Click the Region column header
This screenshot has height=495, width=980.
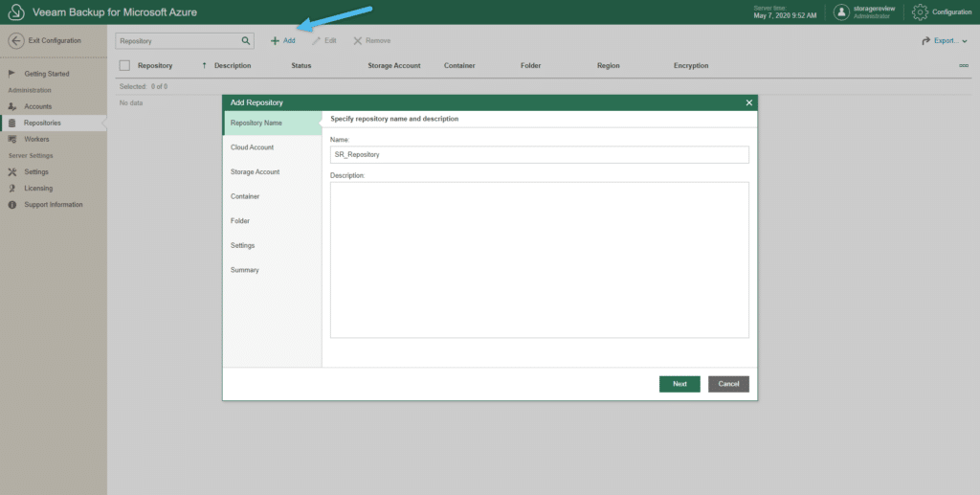tap(608, 66)
